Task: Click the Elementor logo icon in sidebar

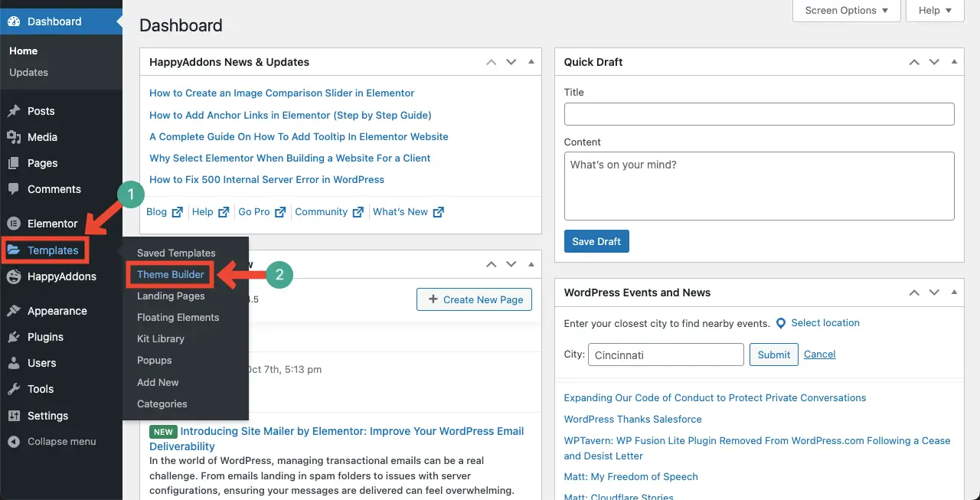Action: (14, 224)
